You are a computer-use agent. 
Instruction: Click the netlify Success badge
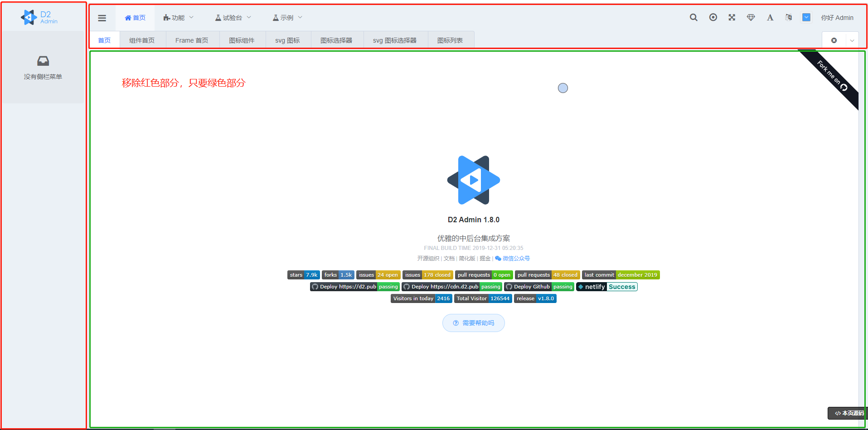tap(607, 287)
